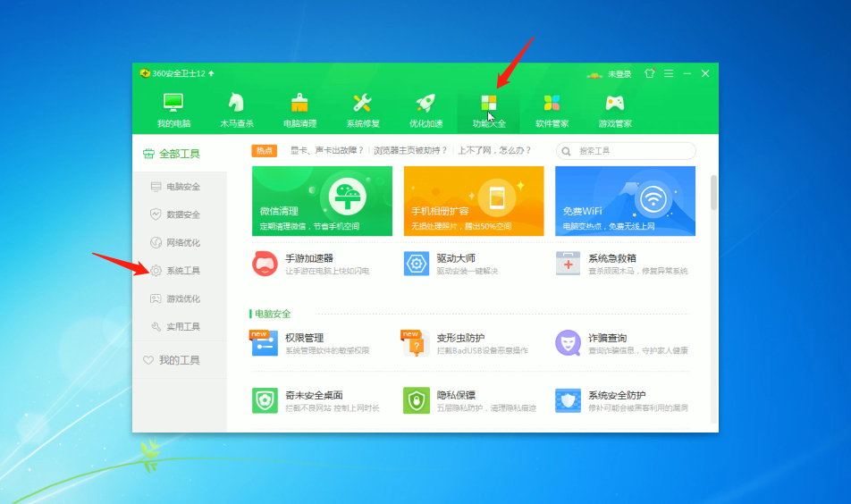Click the tool list vertical scrollbar
The width and height of the screenshot is (851, 504).
[x=713, y=193]
